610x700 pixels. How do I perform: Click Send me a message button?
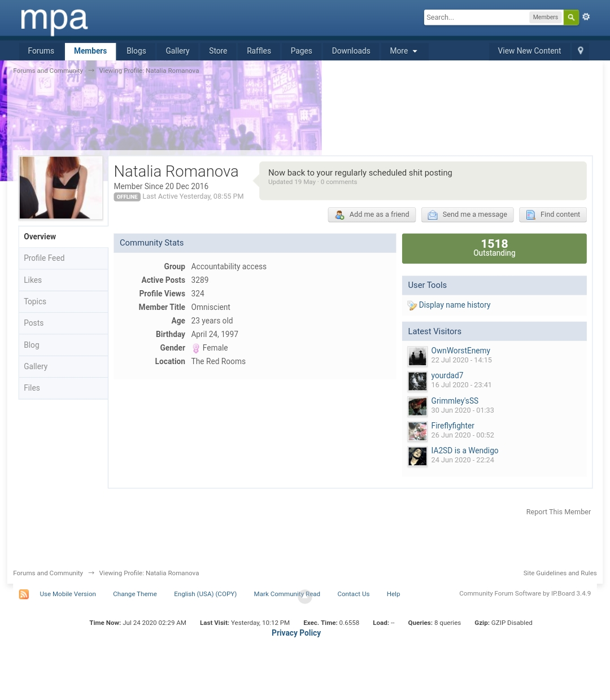[468, 215]
